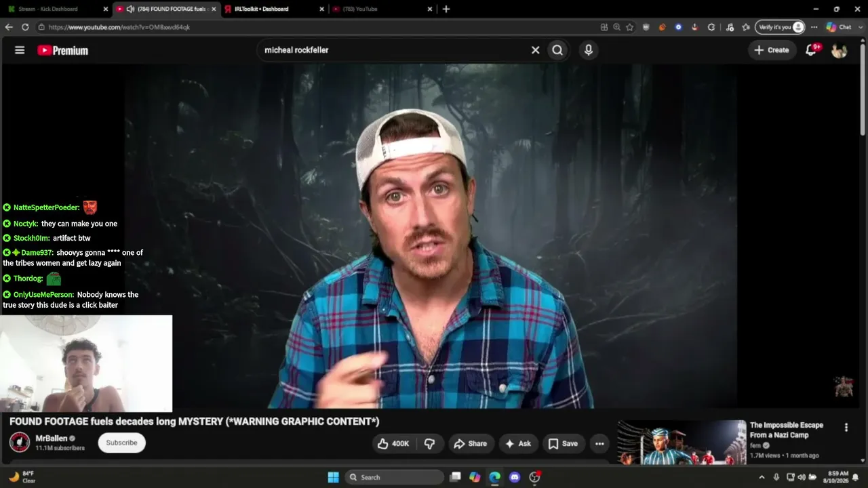Open the weather widget showing 84°F
Image resolution: width=868 pixels, height=488 pixels.
pyautogui.click(x=20, y=477)
